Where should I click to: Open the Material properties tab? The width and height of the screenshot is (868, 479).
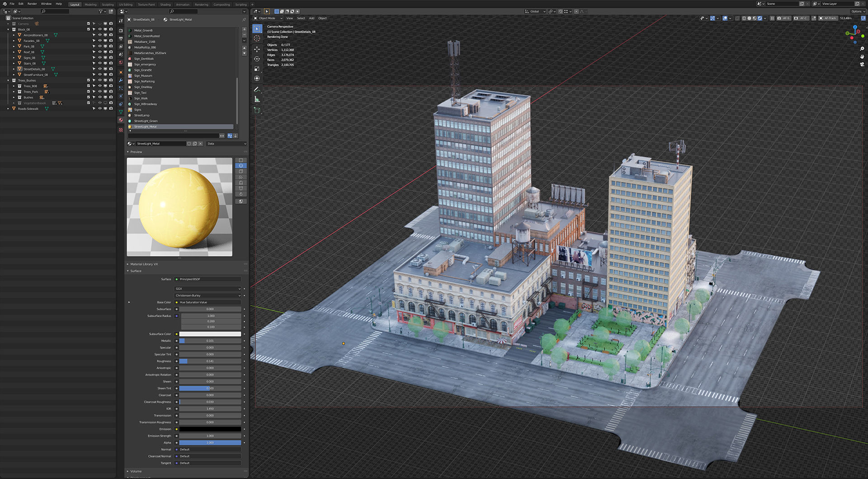(x=121, y=120)
